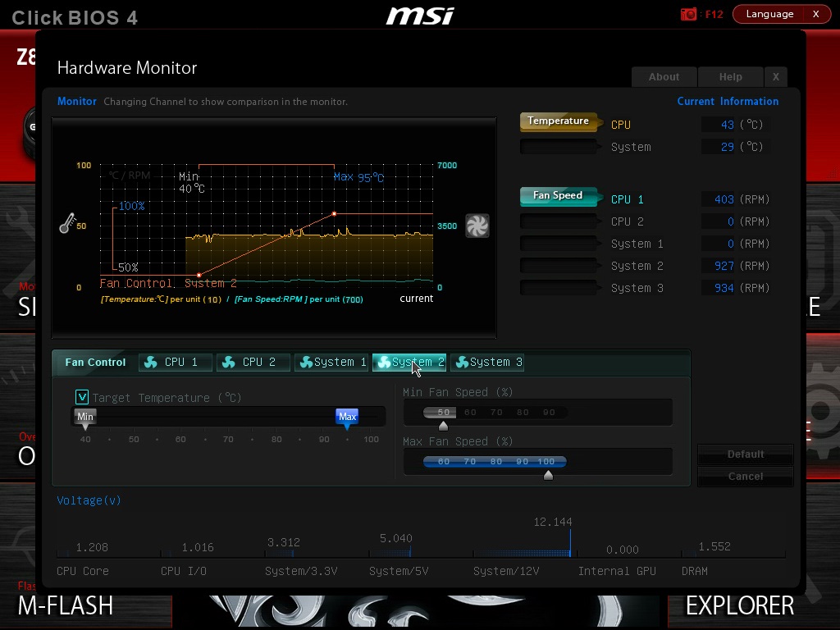The height and width of the screenshot is (630, 840).
Task: Switch to CPU 2 fan control tab
Action: 253,362
